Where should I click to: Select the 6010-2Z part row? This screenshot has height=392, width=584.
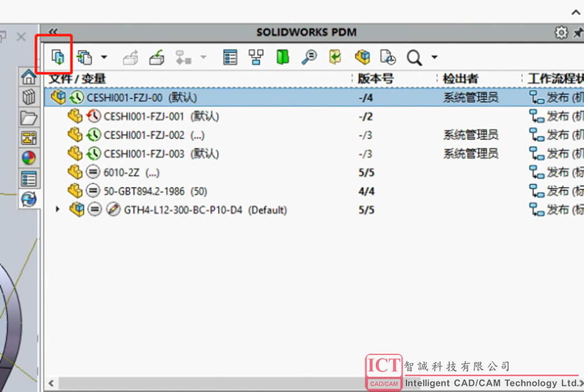pos(314,172)
